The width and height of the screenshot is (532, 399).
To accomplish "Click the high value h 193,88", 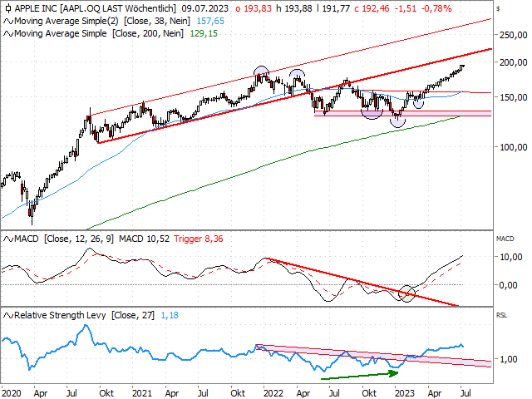I will click(293, 8).
